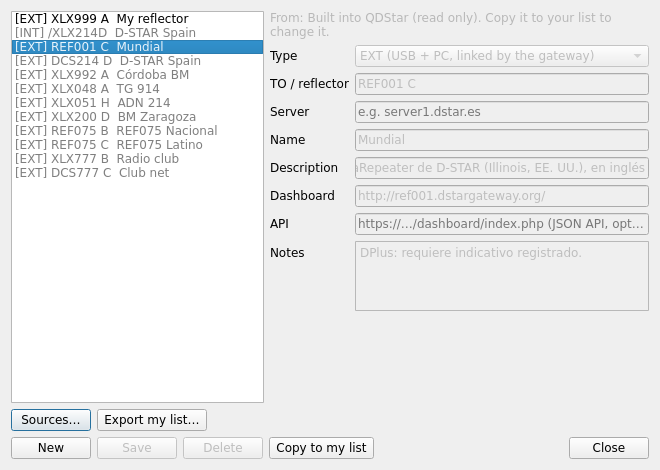Select /XLX214D D-STAR Spain entry

(x=137, y=33)
